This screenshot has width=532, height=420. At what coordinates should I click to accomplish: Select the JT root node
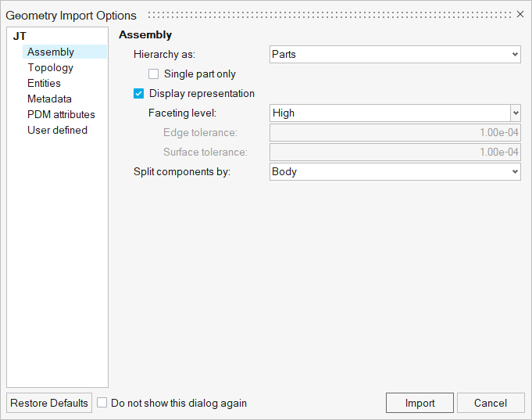(20, 36)
